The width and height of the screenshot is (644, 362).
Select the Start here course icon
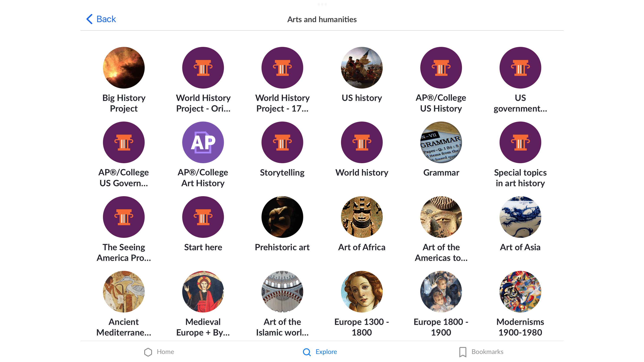pyautogui.click(x=203, y=217)
